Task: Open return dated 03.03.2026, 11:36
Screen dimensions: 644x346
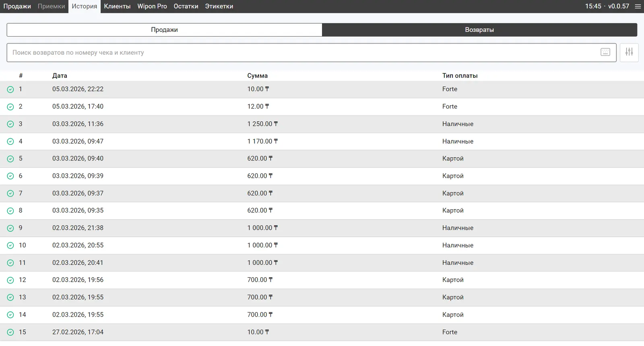Action: pyautogui.click(x=78, y=124)
